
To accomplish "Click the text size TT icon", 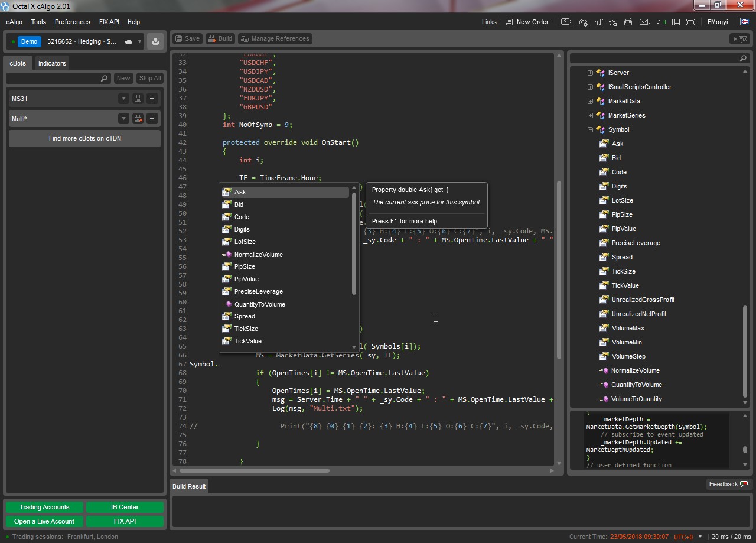I will [598, 22].
